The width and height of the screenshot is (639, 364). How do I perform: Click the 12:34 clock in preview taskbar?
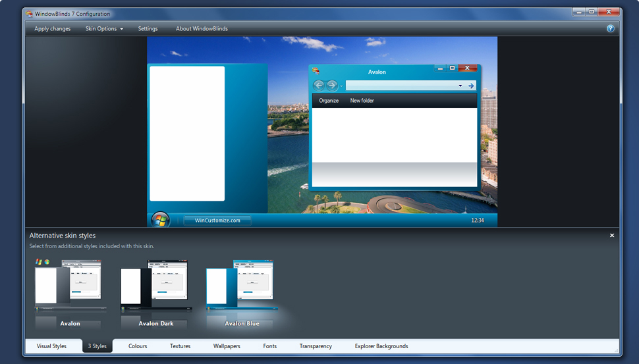(477, 221)
